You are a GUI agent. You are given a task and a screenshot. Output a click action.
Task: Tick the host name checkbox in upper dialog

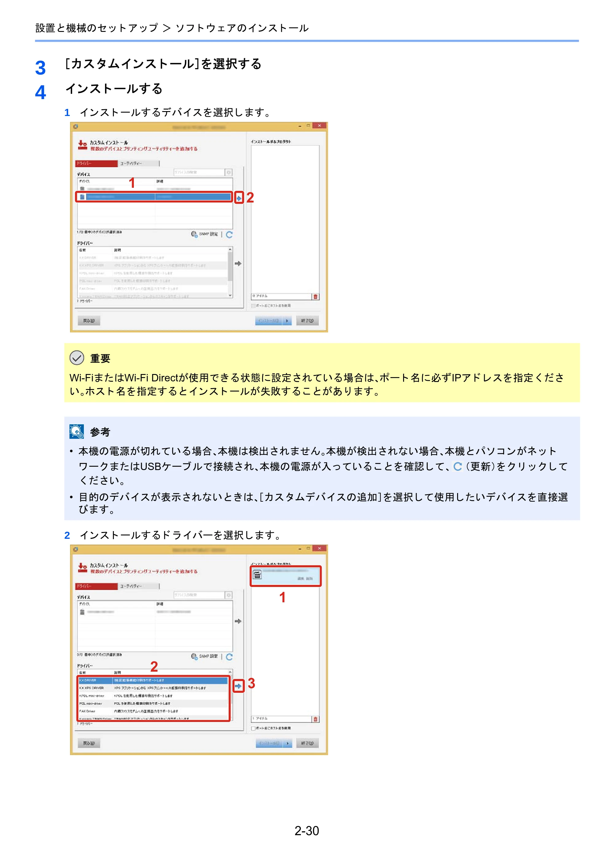tap(253, 306)
